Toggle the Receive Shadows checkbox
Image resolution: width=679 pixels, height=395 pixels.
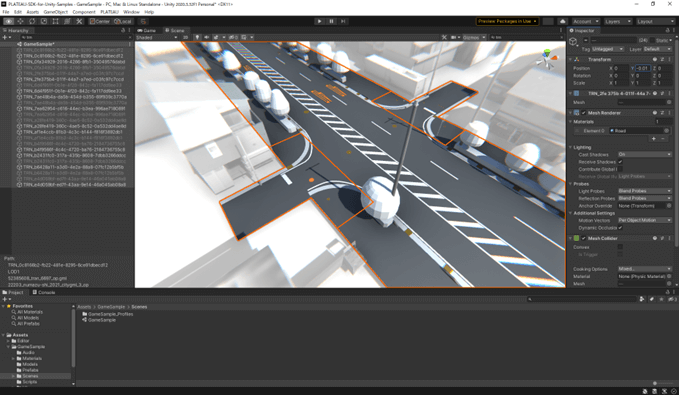point(620,162)
